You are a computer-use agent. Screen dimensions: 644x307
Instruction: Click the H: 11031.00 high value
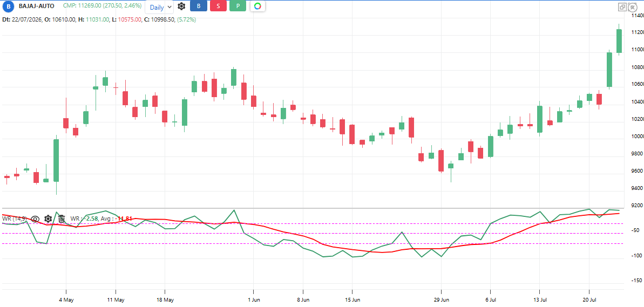93,19
